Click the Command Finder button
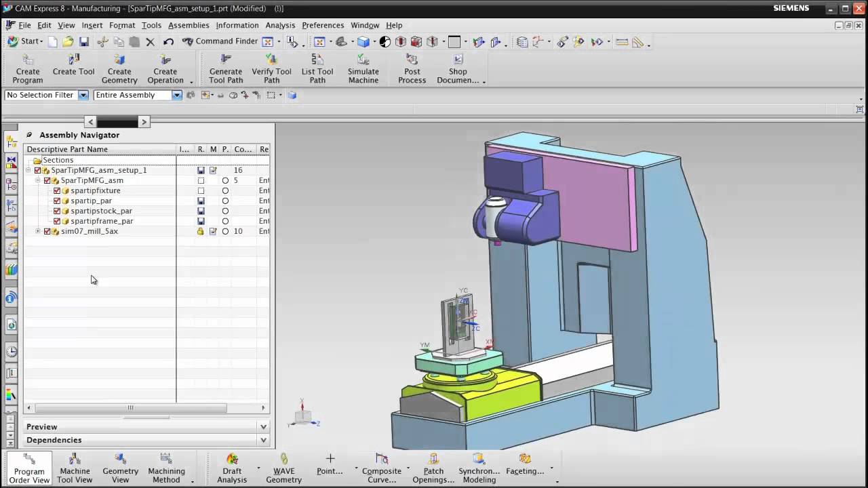Image resolution: width=868 pixels, height=488 pixels. [x=220, y=41]
